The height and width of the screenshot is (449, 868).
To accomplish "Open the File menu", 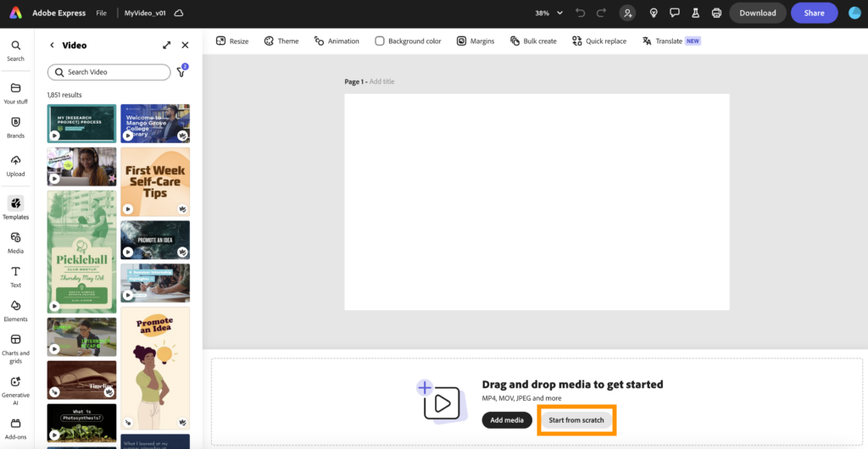I will pyautogui.click(x=102, y=14).
